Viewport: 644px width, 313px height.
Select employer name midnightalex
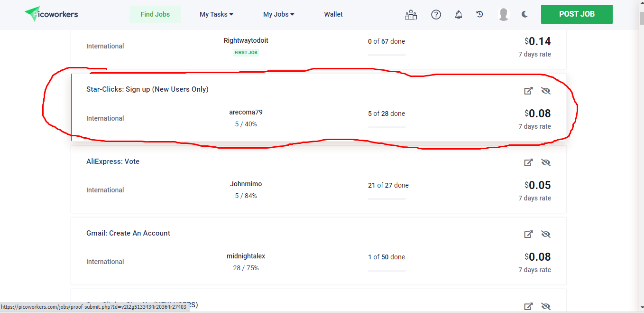[x=246, y=256]
